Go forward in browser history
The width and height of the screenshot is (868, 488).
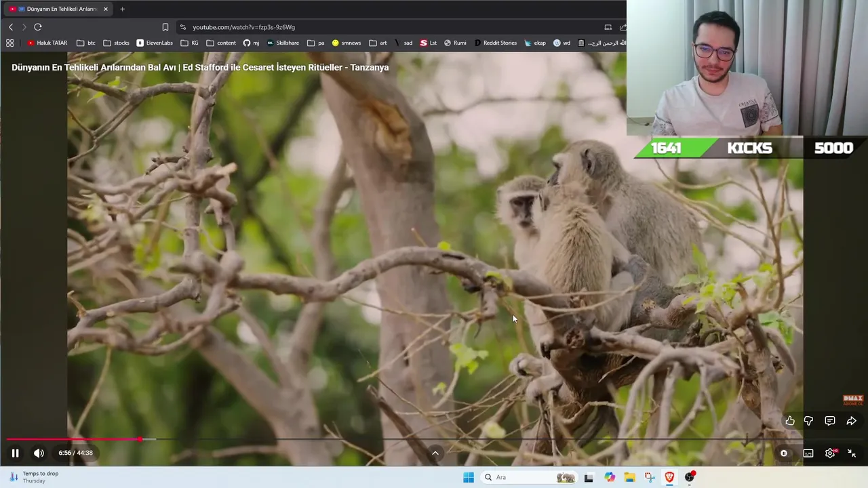coord(24,27)
